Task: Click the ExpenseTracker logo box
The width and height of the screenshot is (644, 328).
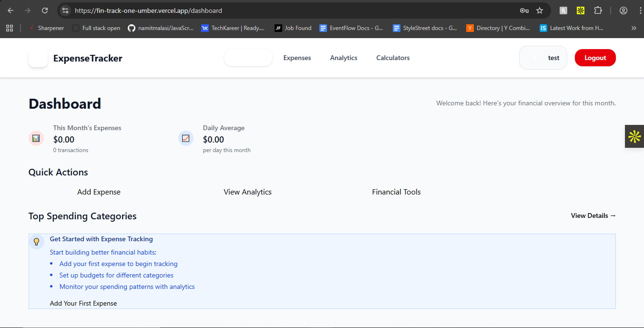Action: coord(38,58)
